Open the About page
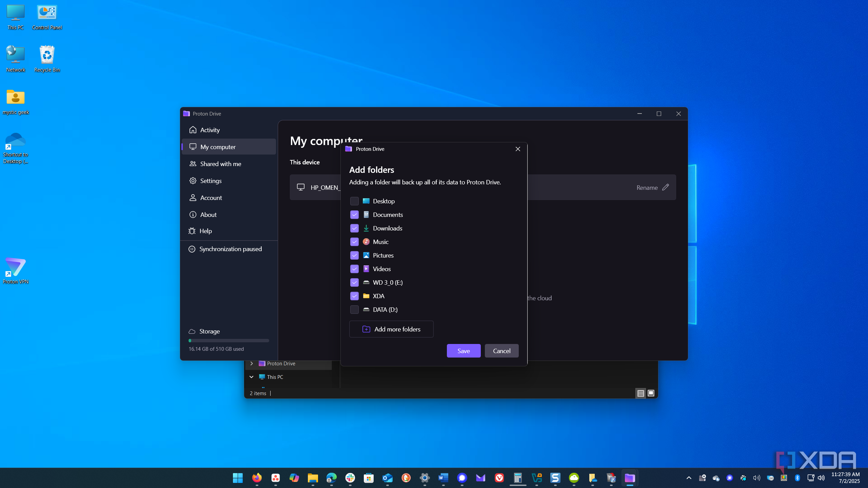 pos(229,215)
